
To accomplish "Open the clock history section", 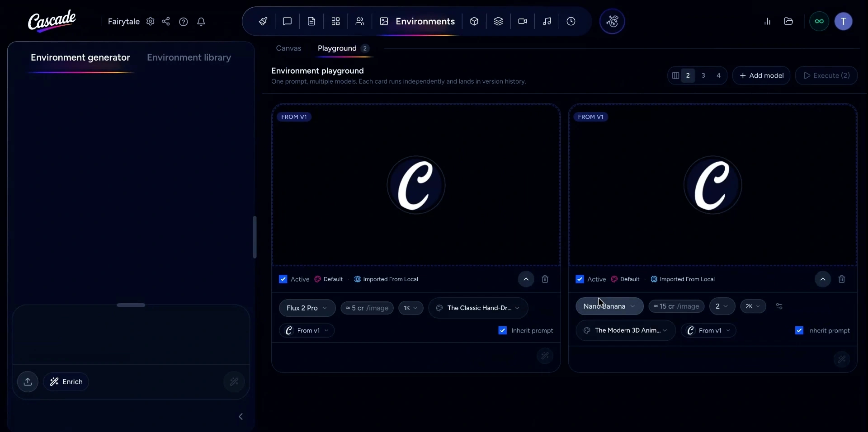I will 571,21.
